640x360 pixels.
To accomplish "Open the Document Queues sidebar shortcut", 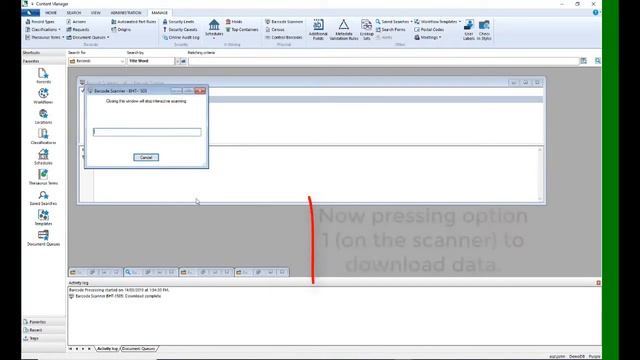I will (43, 238).
